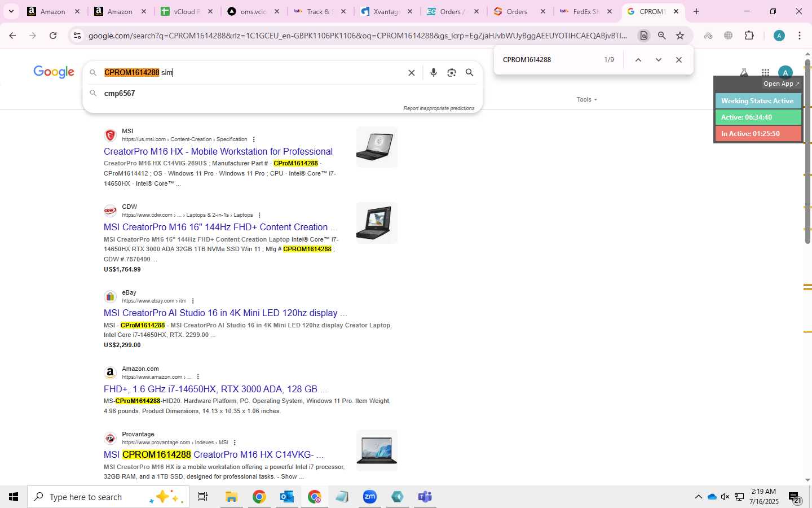Open the Provantage laptop thumbnail image
The width and height of the screenshot is (812, 508).
pos(377,450)
